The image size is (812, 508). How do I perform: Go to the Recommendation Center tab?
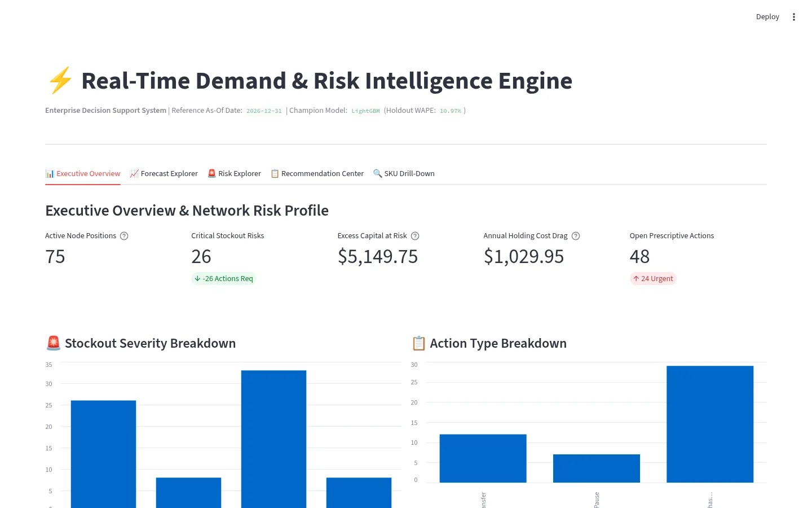(x=317, y=173)
